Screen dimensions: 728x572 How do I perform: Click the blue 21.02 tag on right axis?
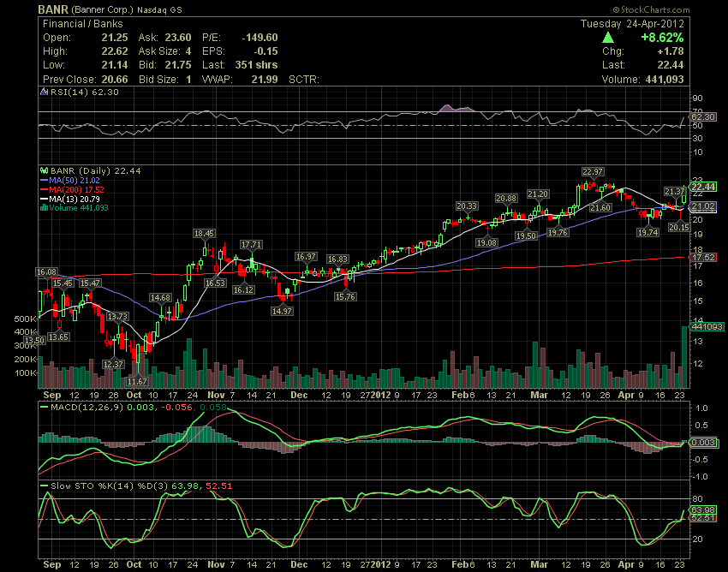pyautogui.click(x=703, y=206)
